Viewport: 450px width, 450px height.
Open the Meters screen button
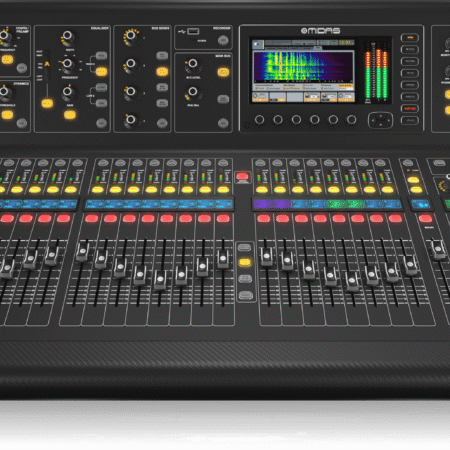coord(410,49)
